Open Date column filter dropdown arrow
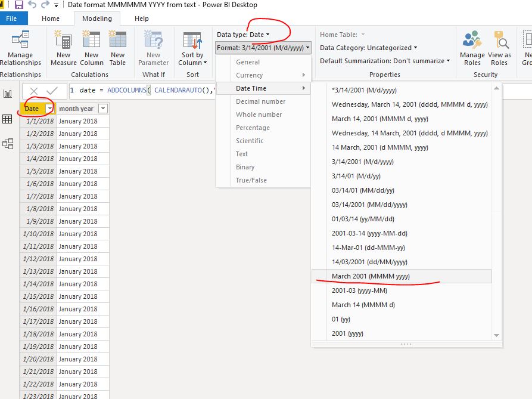Image resolution: width=532 pixels, height=399 pixels. (49, 109)
